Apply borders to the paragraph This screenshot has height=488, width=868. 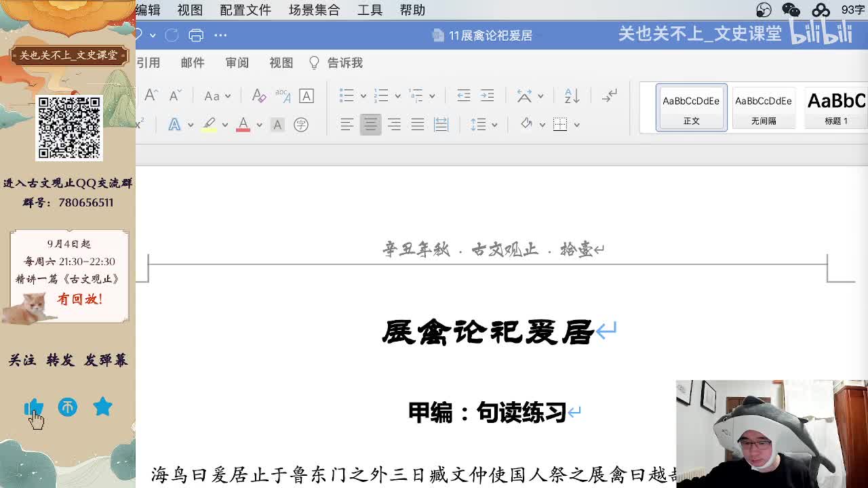[560, 125]
